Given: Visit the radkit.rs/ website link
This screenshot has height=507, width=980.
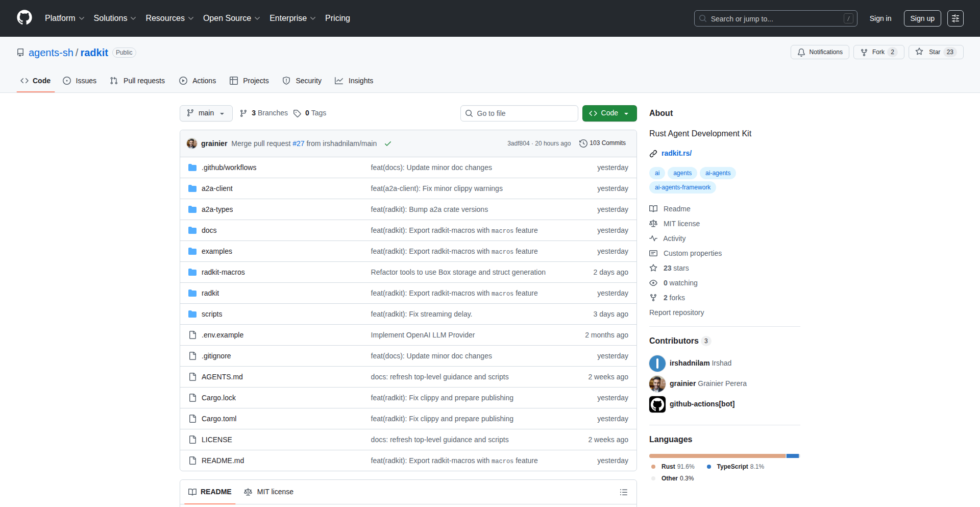Looking at the screenshot, I should pos(676,153).
